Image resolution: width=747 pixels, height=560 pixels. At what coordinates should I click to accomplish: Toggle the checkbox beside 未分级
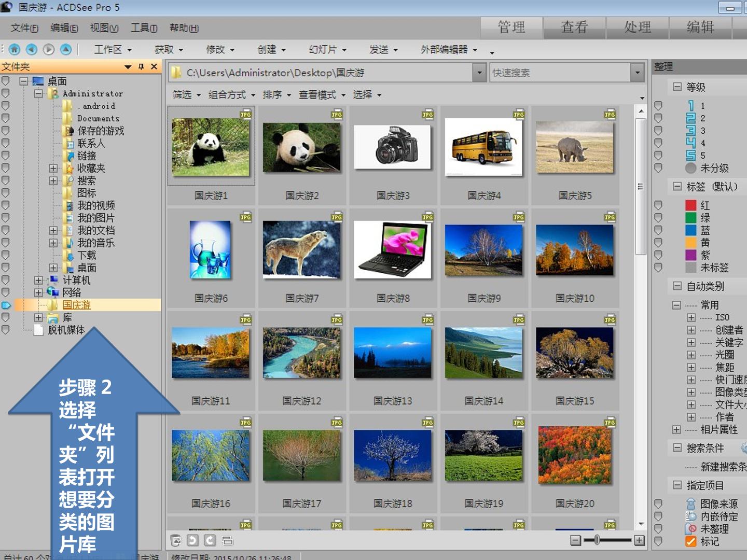click(x=658, y=168)
